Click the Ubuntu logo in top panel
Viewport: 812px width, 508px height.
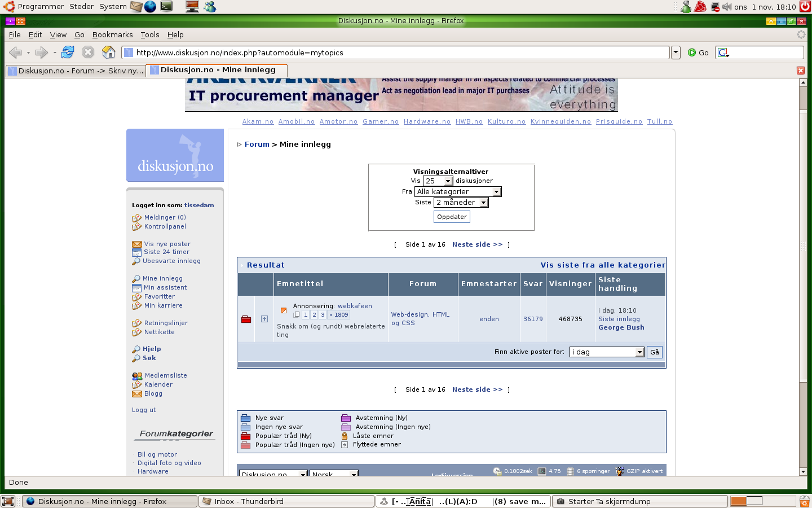point(8,7)
